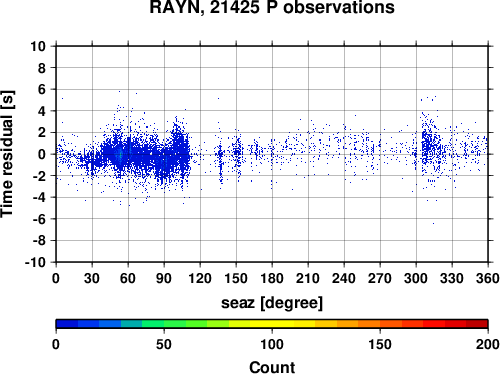Screen dimensions: 500x374
Task: Select the dark blue colorbar start segment
Action: 67,323
